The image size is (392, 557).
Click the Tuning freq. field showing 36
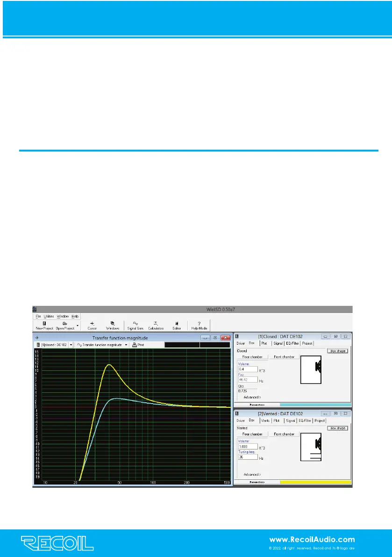coord(248,457)
